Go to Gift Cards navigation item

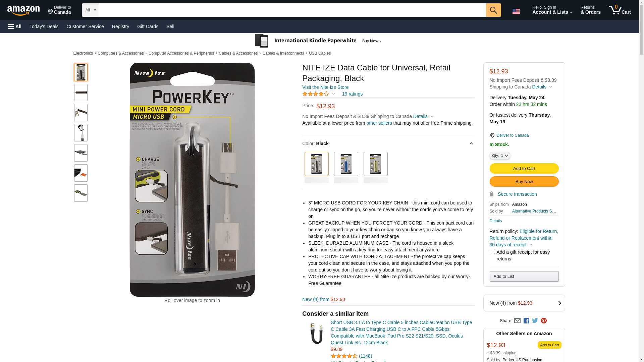tap(148, 26)
